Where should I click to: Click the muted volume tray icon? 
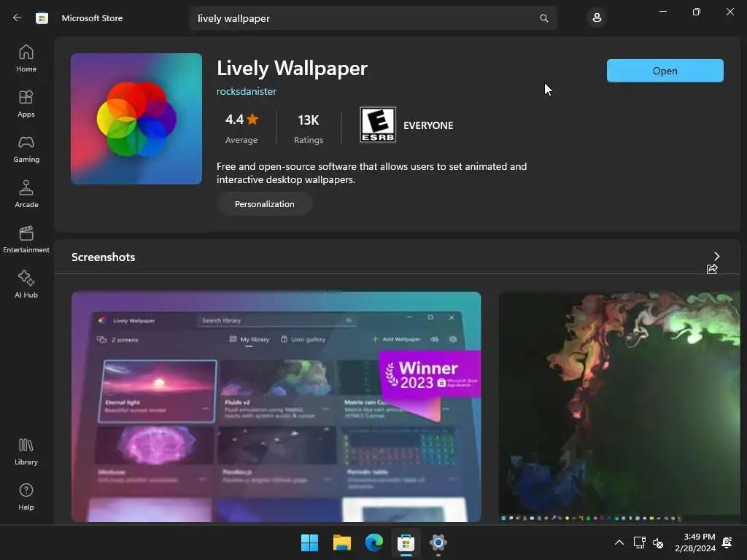click(658, 542)
